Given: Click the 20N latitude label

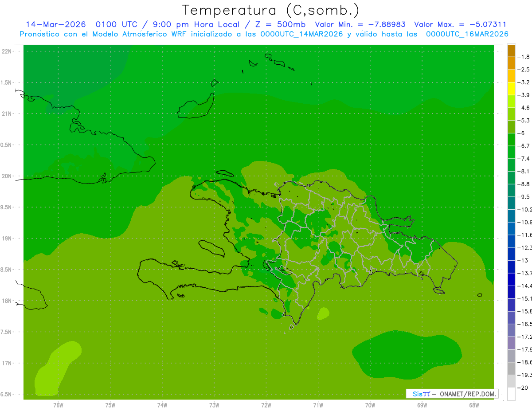Looking at the screenshot, I should point(7,176).
